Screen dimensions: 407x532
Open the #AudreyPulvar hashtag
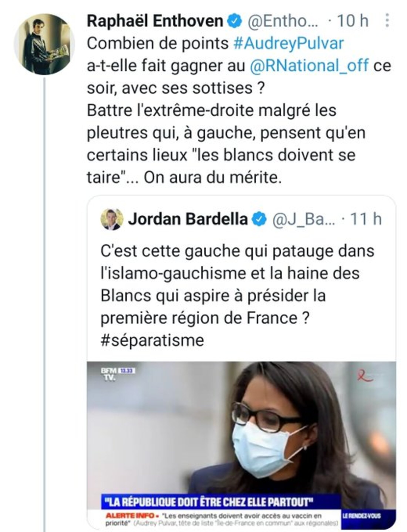coord(288,43)
